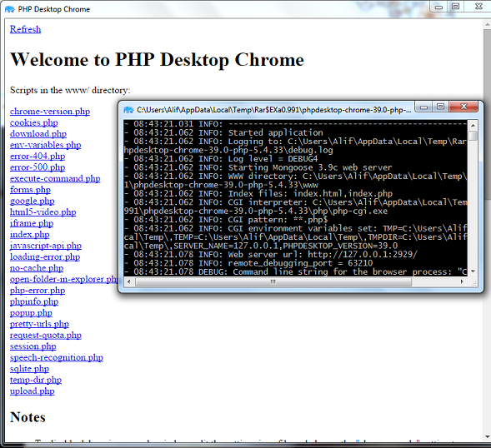This screenshot has width=491, height=448.
Task: Open upload.php link
Action: point(32,391)
